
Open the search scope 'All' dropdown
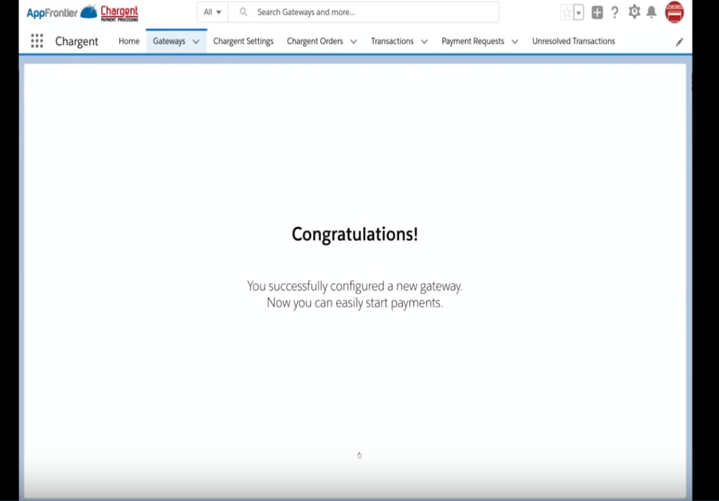click(x=213, y=12)
